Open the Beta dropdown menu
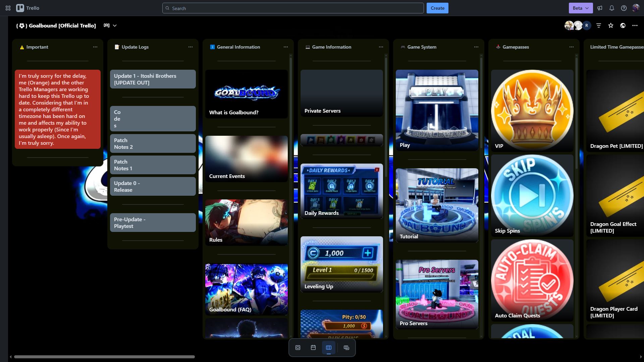644x362 pixels. (x=581, y=8)
